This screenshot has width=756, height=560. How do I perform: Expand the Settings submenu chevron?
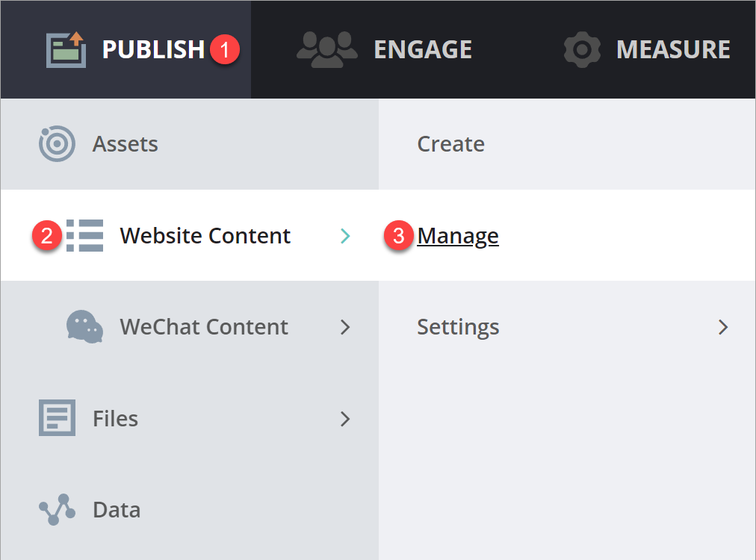pos(722,327)
